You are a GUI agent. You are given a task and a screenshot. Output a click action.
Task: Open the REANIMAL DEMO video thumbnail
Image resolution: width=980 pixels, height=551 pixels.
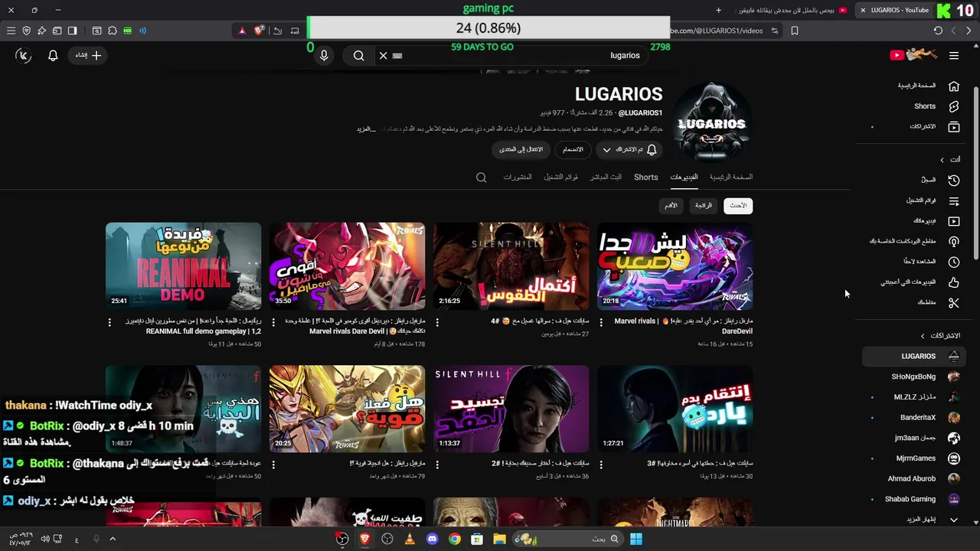[x=184, y=266]
